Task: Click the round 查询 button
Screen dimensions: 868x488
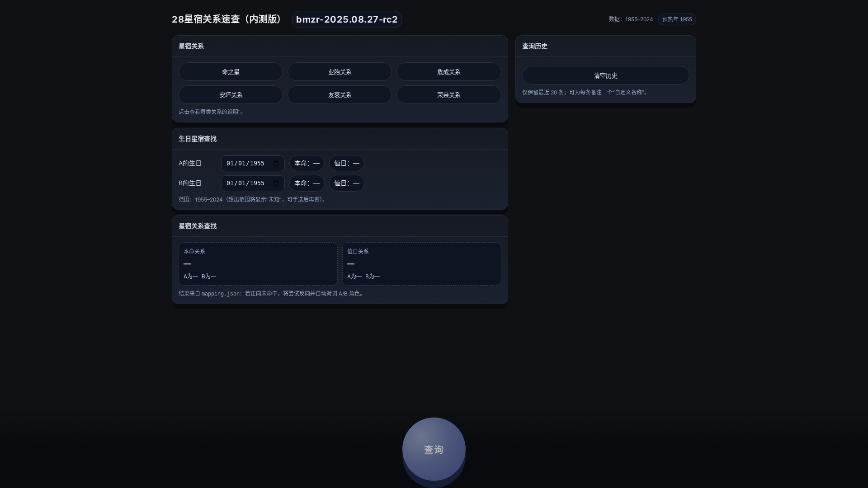Action: click(434, 449)
